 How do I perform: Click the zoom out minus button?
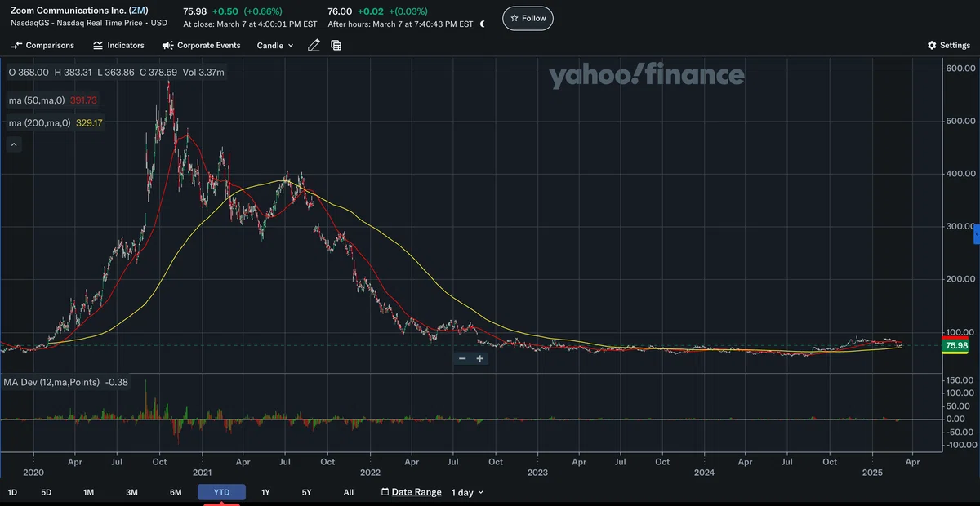click(462, 358)
